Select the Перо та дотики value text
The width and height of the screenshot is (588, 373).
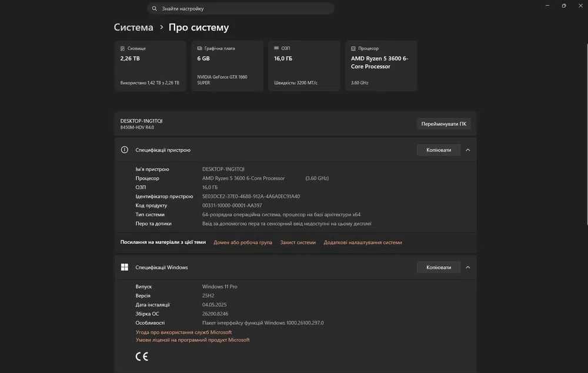pos(286,224)
